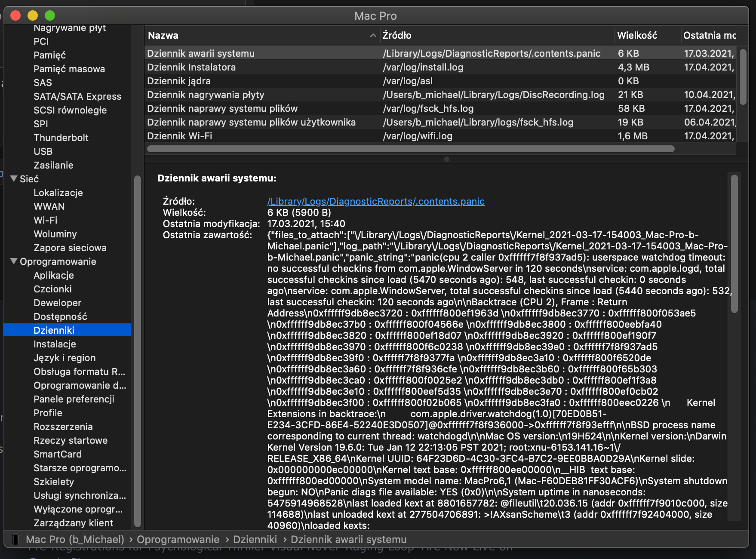Viewport: 756px width, 559px height.
Task: Open Pamięć masowa in the sidebar
Action: coord(69,69)
